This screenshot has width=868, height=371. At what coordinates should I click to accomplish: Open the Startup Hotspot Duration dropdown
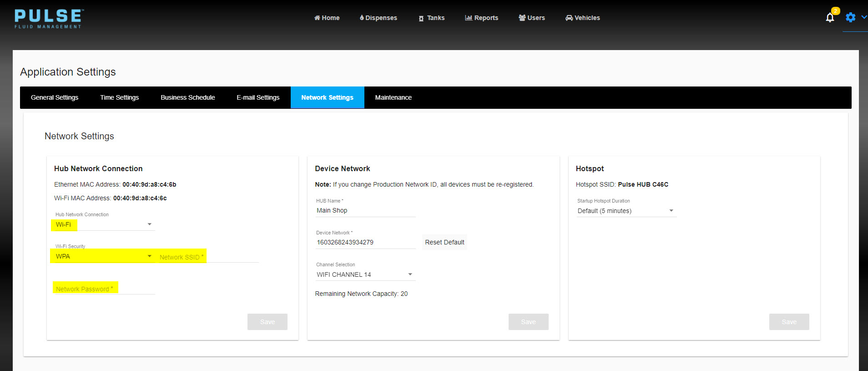pos(626,211)
